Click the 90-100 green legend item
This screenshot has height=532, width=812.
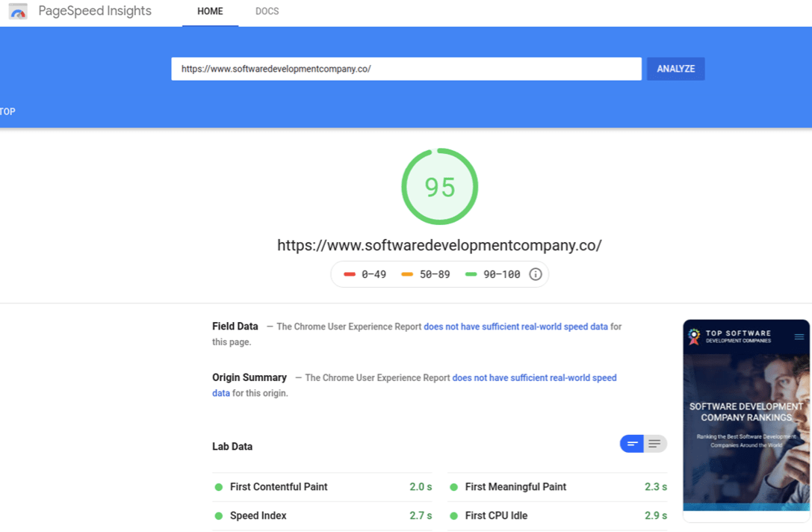492,274
